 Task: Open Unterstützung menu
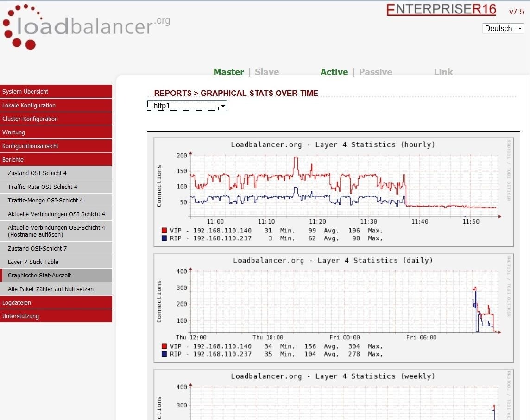pos(56,316)
